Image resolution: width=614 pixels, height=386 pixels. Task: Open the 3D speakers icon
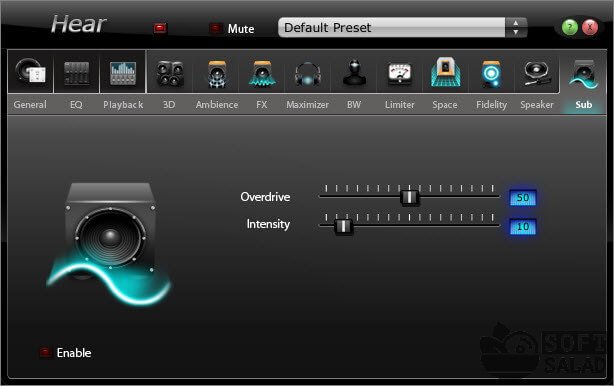(x=170, y=73)
